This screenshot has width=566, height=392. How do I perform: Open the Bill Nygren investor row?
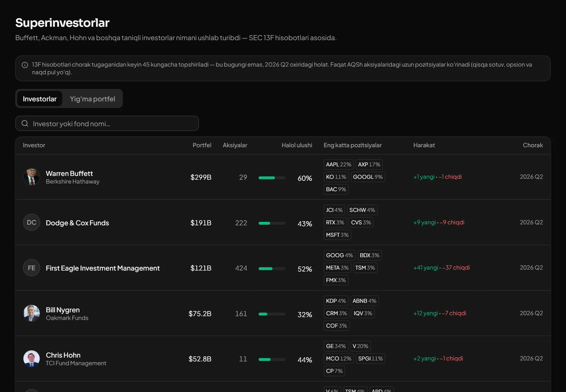tap(283, 313)
